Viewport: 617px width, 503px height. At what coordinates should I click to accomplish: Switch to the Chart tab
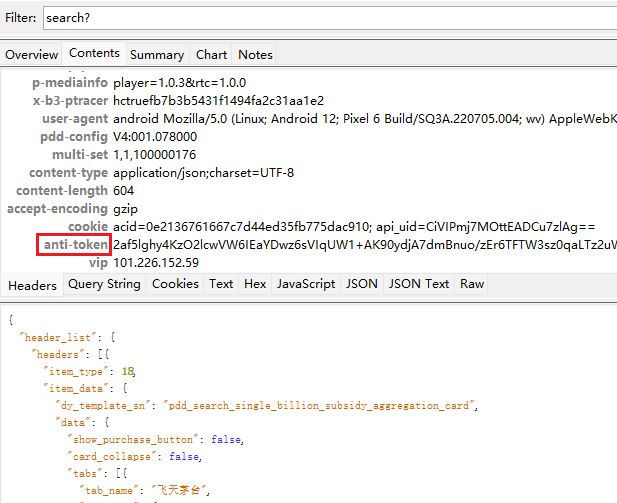pos(211,54)
